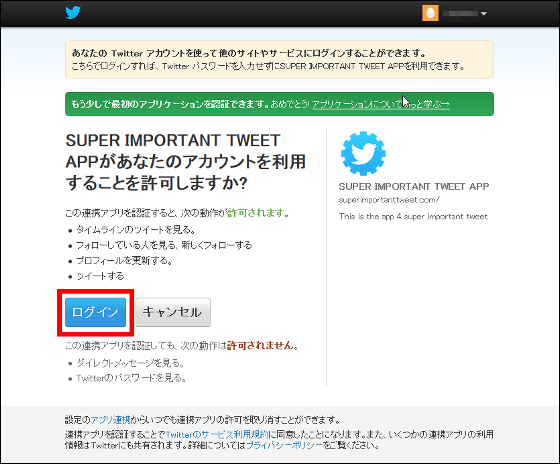The height and width of the screenshot is (464, 560).
Task: Open the アプリ連携 settings link
Action: tap(110, 419)
